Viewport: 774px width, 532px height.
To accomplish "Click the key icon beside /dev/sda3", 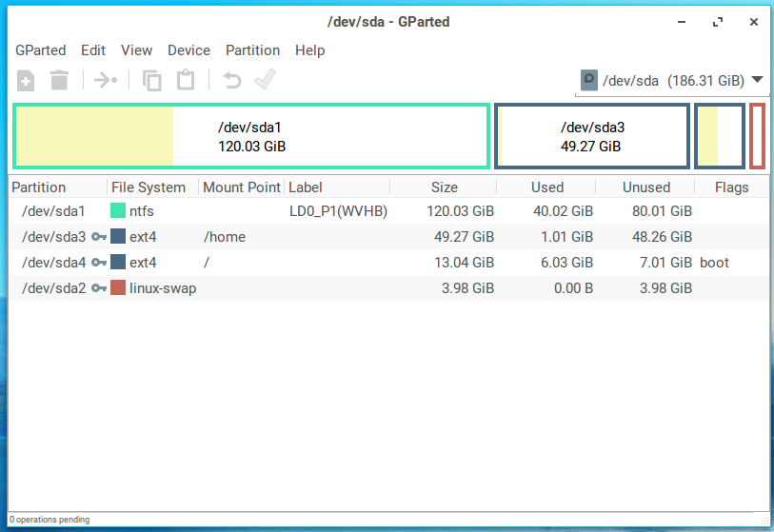I will pos(98,237).
